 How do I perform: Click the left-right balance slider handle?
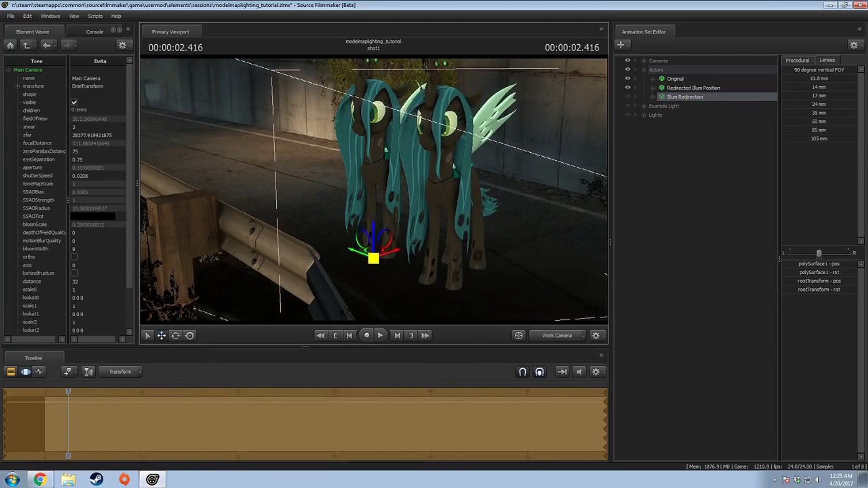pos(819,253)
